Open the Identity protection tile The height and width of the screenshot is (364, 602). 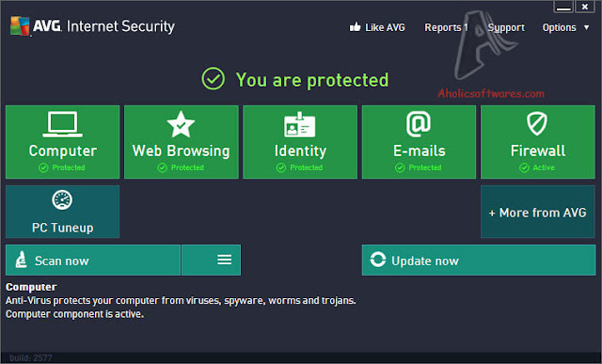300,142
